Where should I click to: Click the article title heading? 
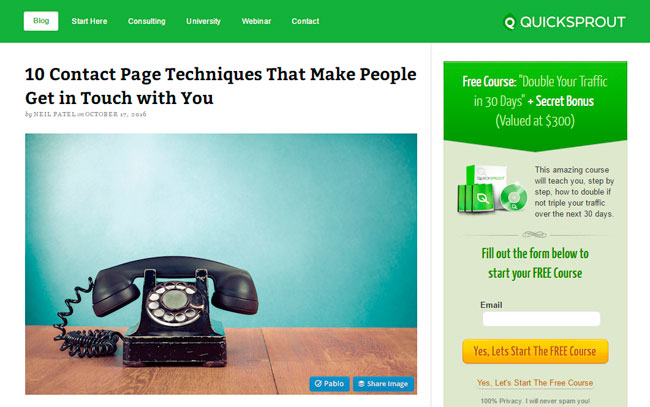pyautogui.click(x=221, y=86)
